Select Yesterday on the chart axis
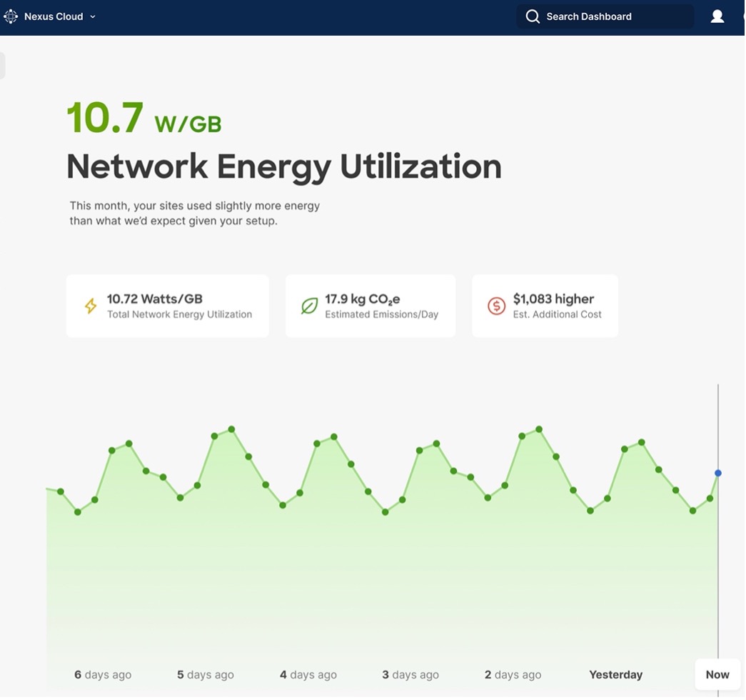746x700 pixels. pos(615,674)
